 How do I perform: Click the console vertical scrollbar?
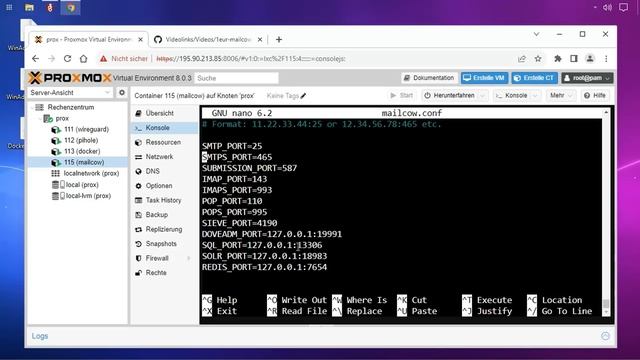point(606,212)
